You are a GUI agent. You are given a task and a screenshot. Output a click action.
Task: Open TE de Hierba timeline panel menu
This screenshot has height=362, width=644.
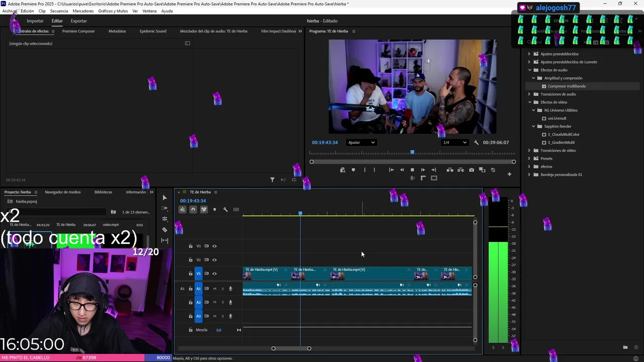click(x=215, y=192)
